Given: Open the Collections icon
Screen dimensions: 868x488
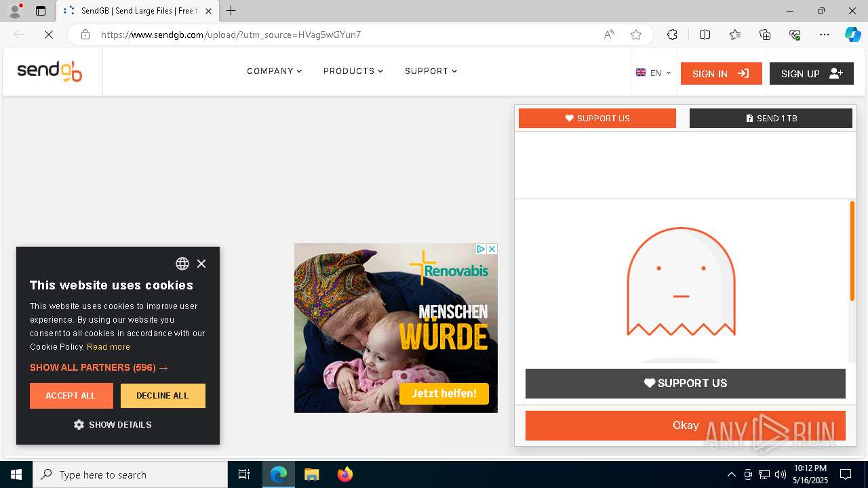Looking at the screenshot, I should pos(765,35).
